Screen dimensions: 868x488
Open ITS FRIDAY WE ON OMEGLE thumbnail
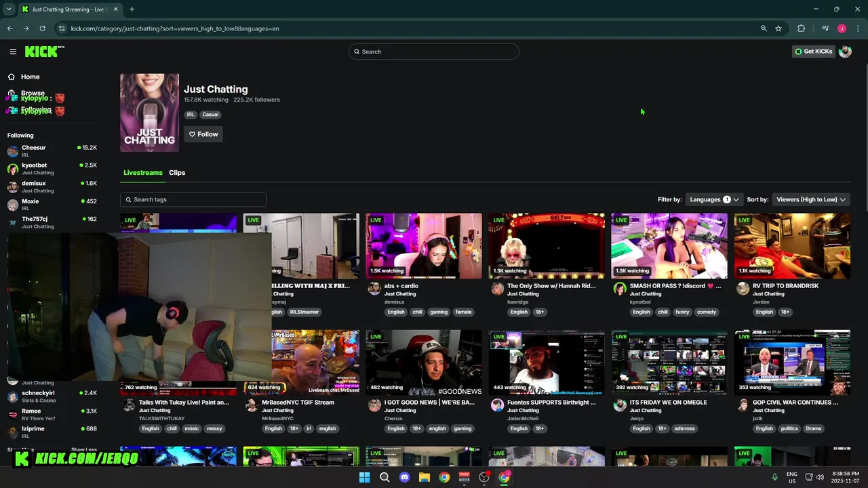point(669,363)
